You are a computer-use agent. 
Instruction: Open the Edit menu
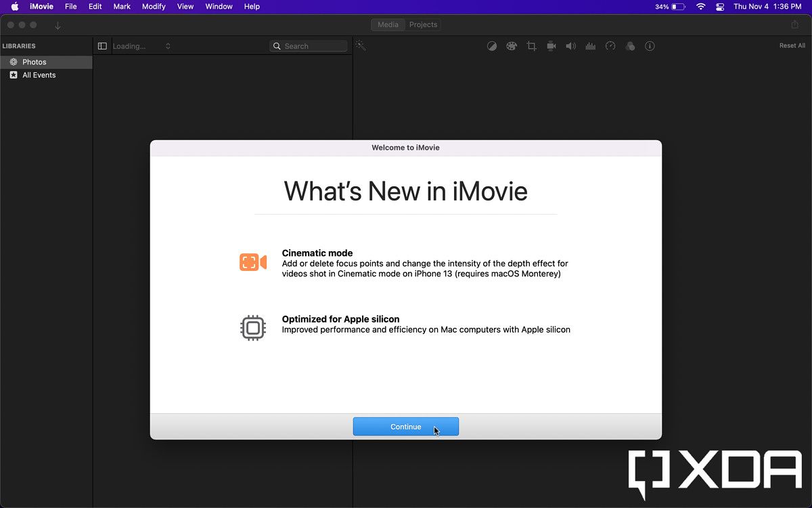(95, 7)
